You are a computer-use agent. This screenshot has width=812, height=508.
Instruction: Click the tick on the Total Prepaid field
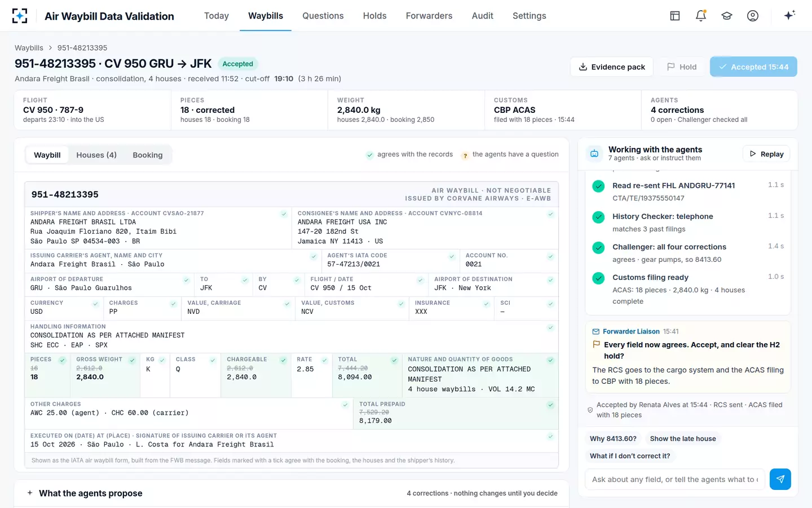[x=550, y=405]
